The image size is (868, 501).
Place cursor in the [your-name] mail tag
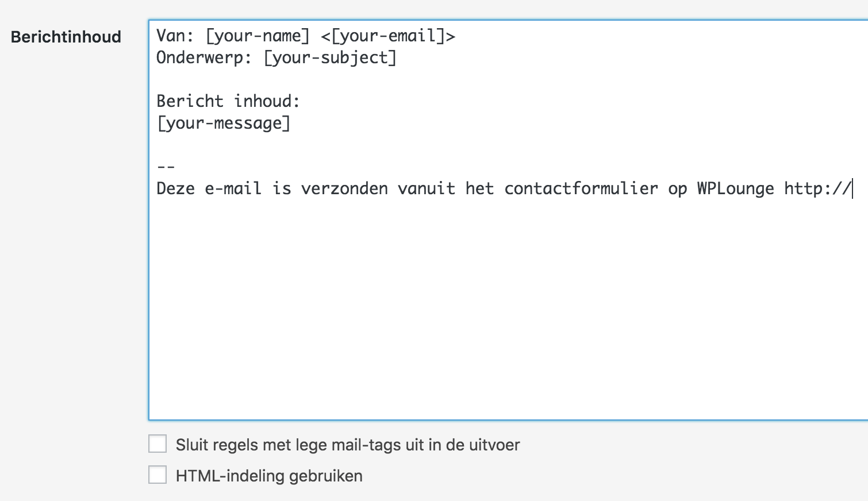point(258,36)
